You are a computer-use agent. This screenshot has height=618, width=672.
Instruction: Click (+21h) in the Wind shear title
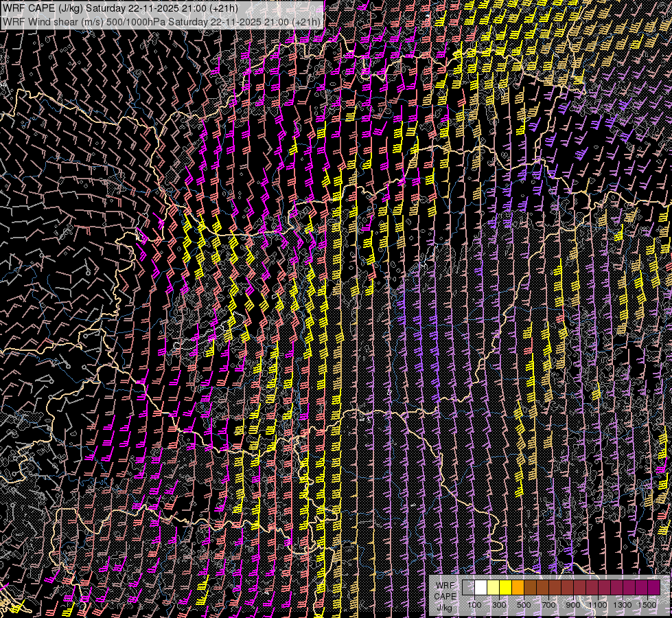[306, 21]
